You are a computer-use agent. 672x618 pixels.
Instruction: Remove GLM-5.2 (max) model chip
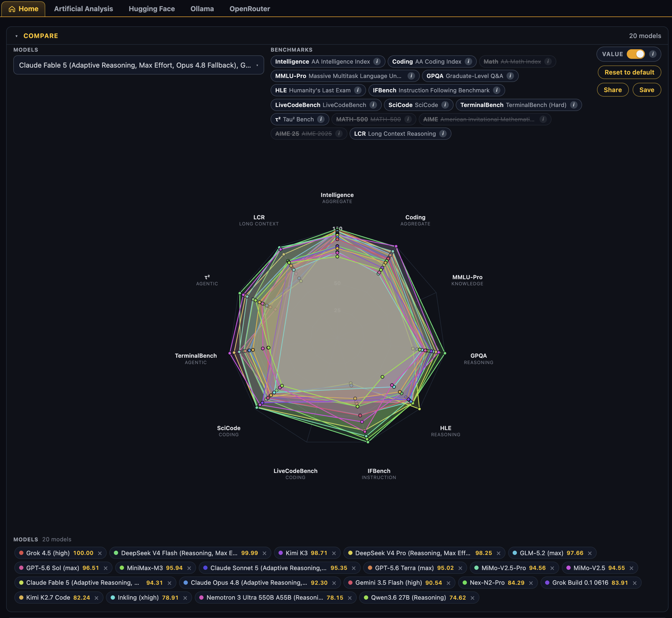point(590,553)
